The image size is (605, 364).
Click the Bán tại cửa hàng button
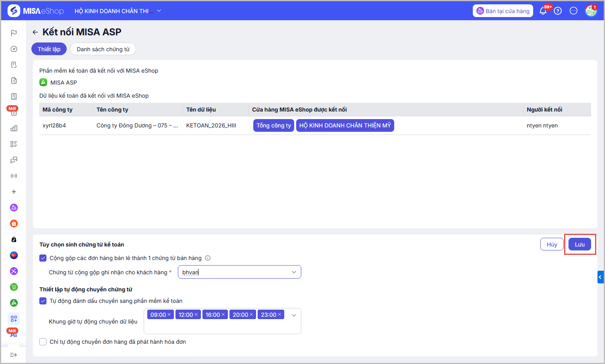(x=503, y=11)
